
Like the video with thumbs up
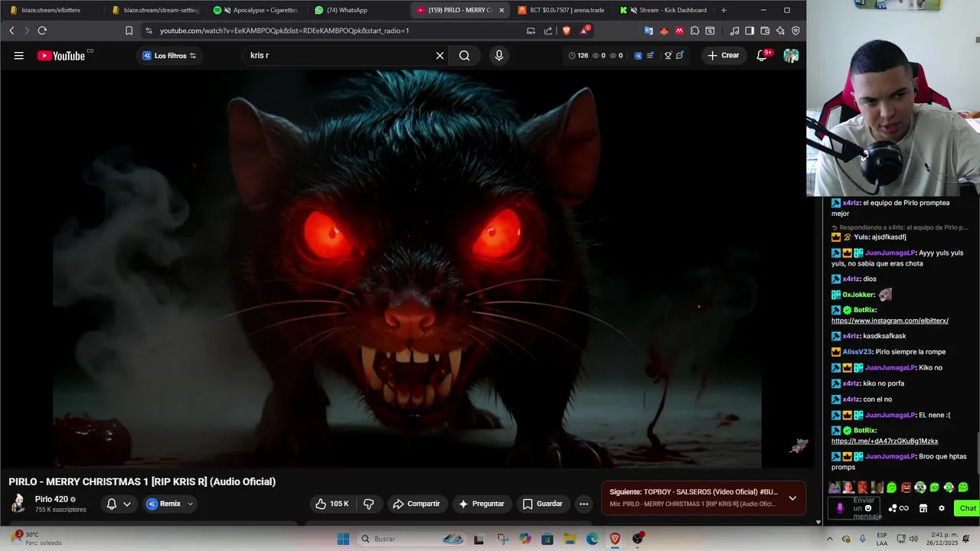click(x=332, y=504)
